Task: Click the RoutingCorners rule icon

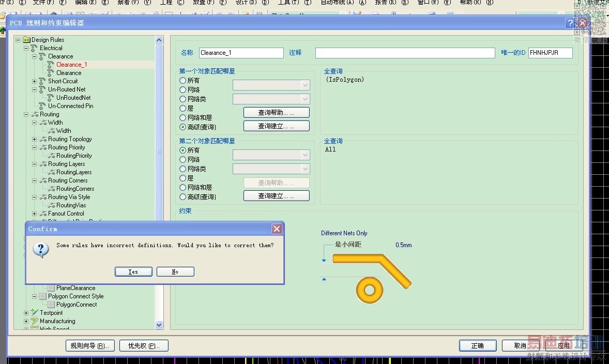Action: (51, 189)
